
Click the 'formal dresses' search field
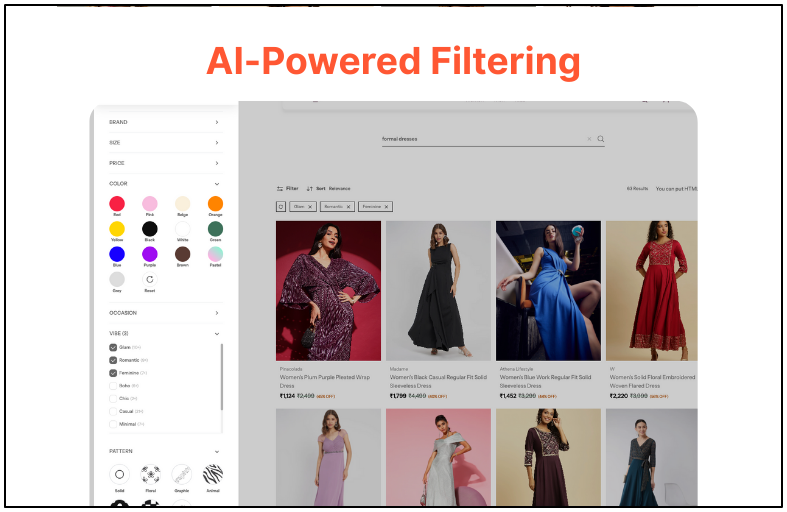[493, 139]
